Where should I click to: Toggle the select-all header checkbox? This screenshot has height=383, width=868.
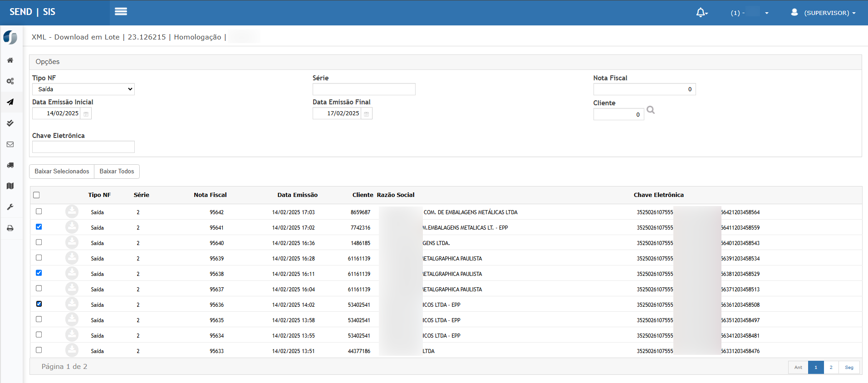(36, 195)
